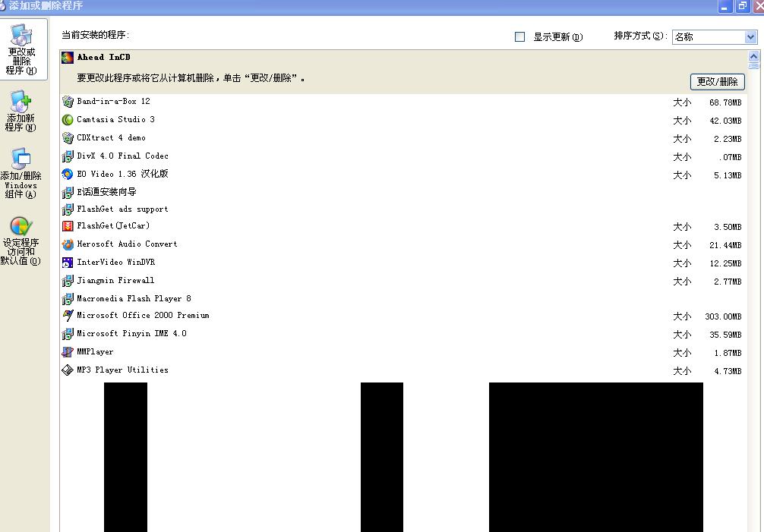Click the Ahead InCD title text
Image resolution: width=764 pixels, height=532 pixels.
click(104, 58)
